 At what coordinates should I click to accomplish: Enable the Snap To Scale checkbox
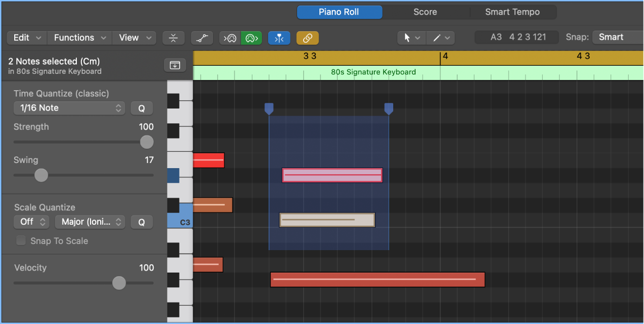pos(21,240)
